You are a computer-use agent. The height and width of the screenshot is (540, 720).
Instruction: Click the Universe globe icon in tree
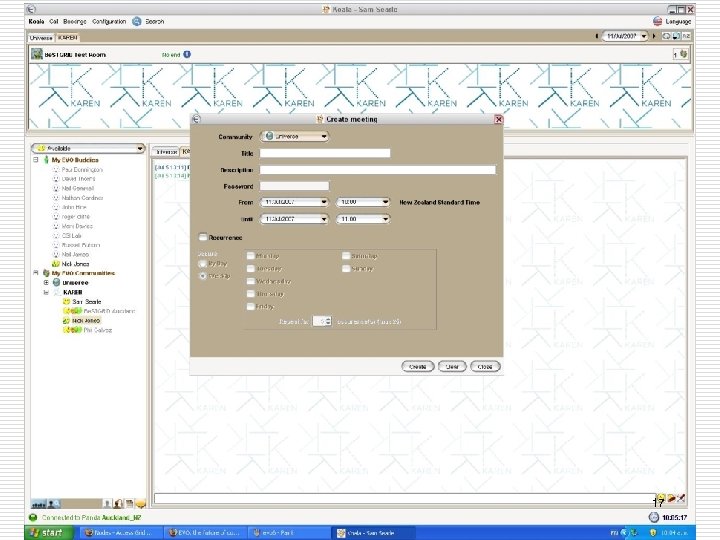tap(56, 282)
